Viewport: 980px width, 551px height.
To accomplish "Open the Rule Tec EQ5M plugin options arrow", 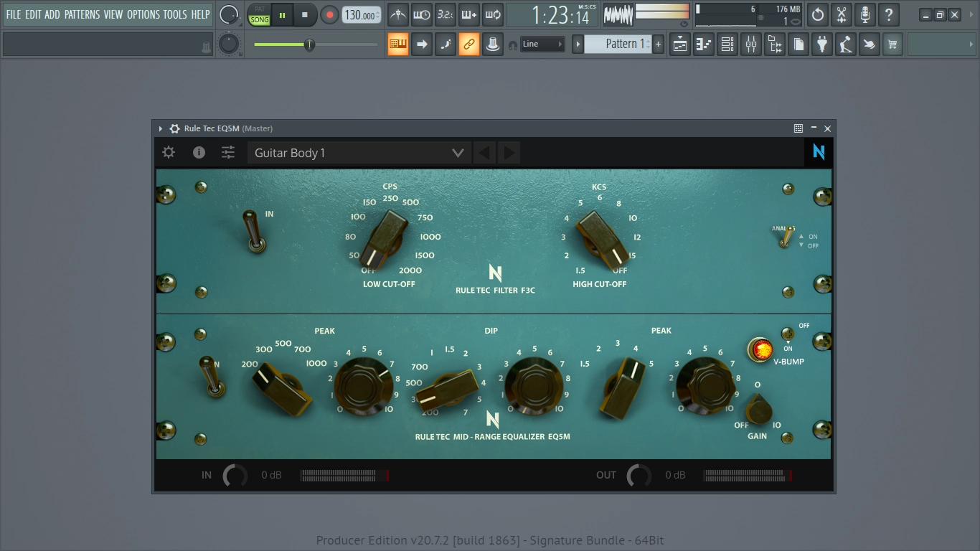I will [161, 128].
